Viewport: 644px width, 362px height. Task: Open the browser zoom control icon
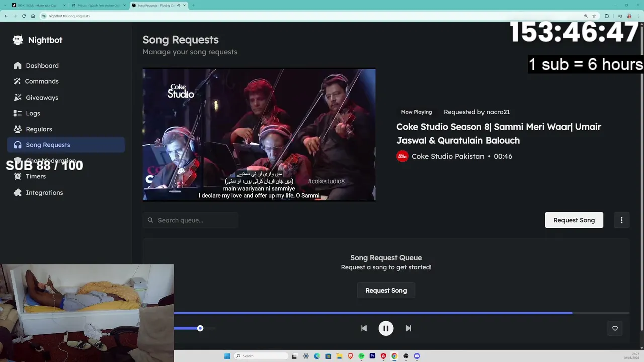point(586,16)
